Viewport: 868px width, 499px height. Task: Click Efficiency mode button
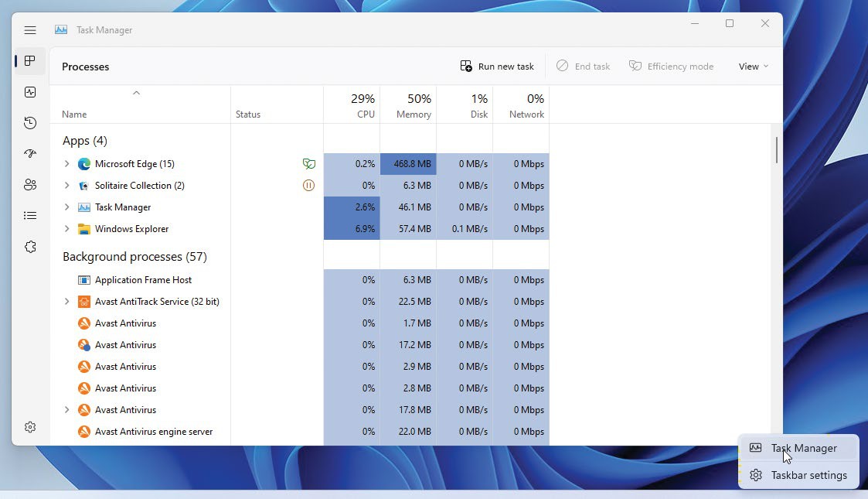pos(671,67)
